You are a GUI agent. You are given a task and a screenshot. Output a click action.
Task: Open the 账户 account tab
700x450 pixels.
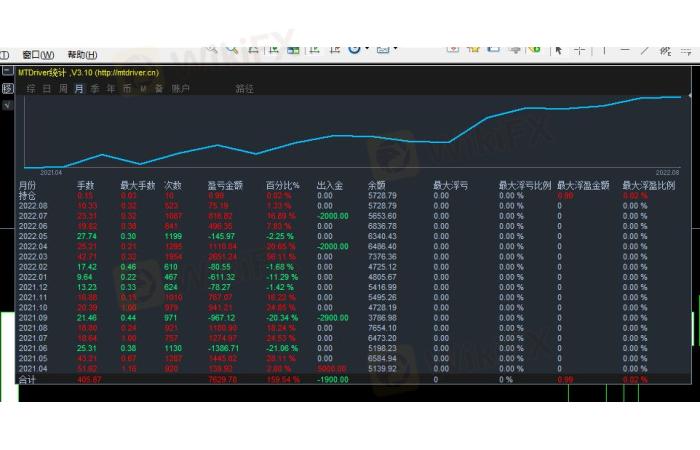[180, 89]
